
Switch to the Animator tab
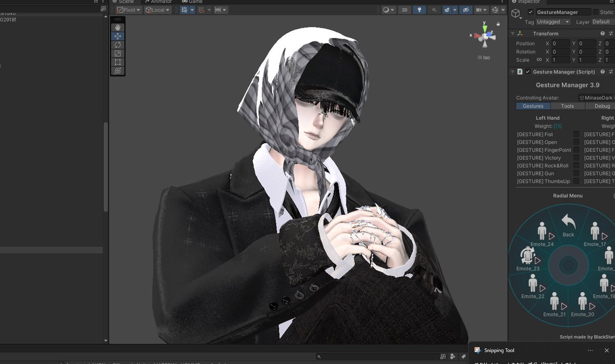point(157,2)
